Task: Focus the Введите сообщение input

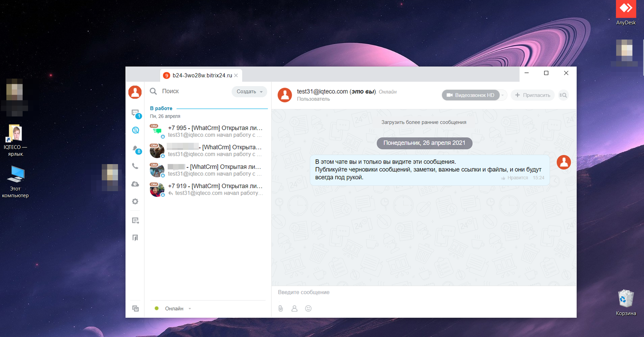Action: pos(424,292)
